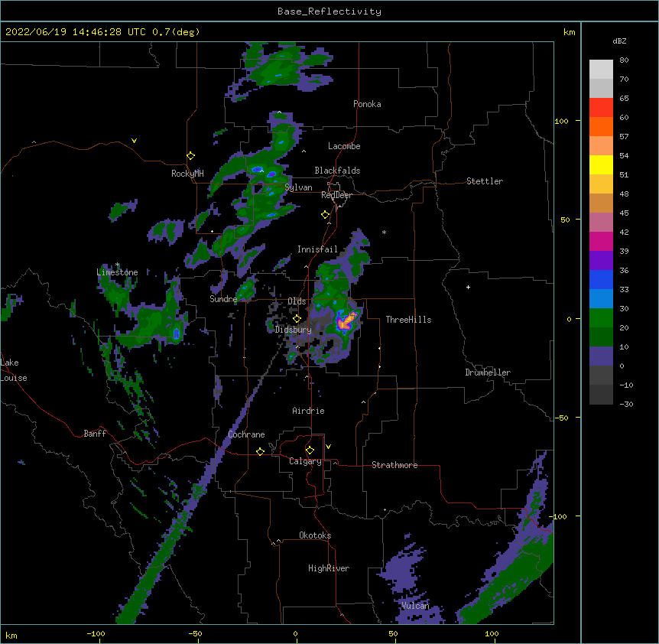The image size is (659, 644).
Task: Click the dBZ legend heading
Action: pyautogui.click(x=619, y=41)
